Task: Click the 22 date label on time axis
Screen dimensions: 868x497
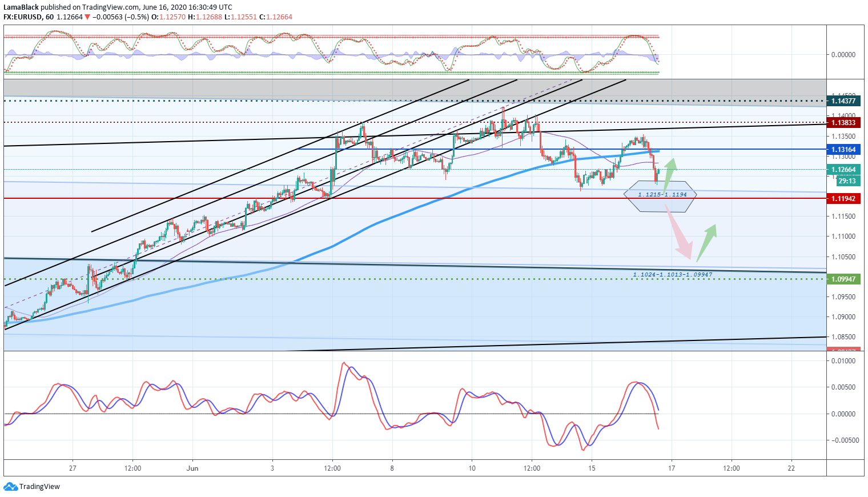Action: [791, 468]
